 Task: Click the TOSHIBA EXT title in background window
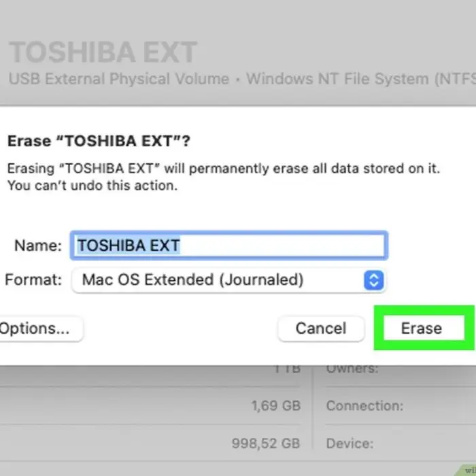tap(103, 52)
